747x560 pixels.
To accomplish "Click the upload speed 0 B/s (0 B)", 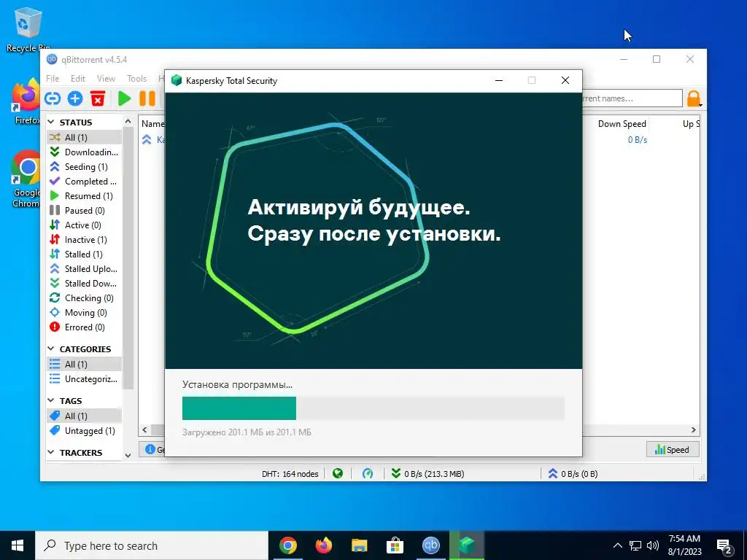I will 573,474.
